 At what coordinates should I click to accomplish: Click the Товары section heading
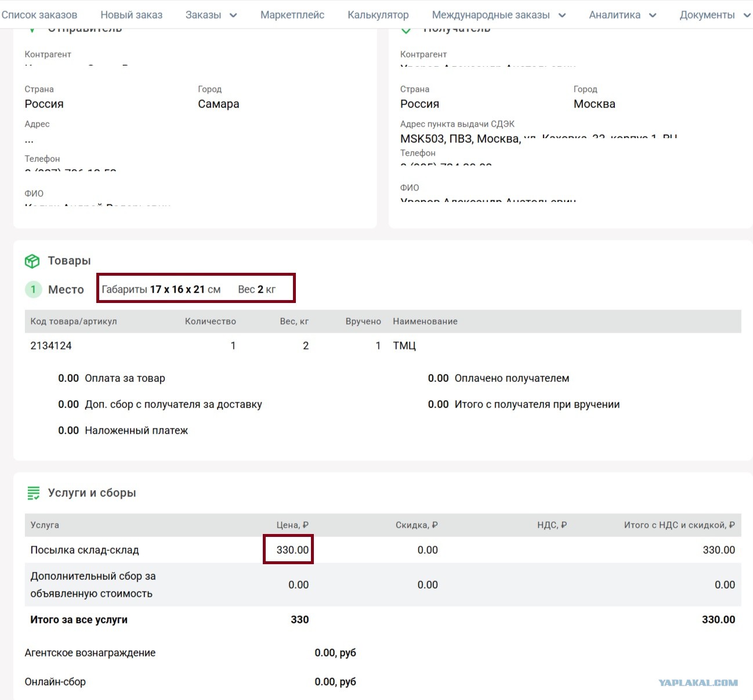click(x=70, y=261)
